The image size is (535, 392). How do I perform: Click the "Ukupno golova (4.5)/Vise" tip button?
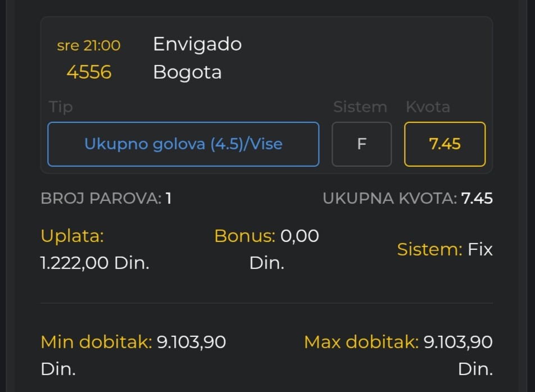pos(183,144)
